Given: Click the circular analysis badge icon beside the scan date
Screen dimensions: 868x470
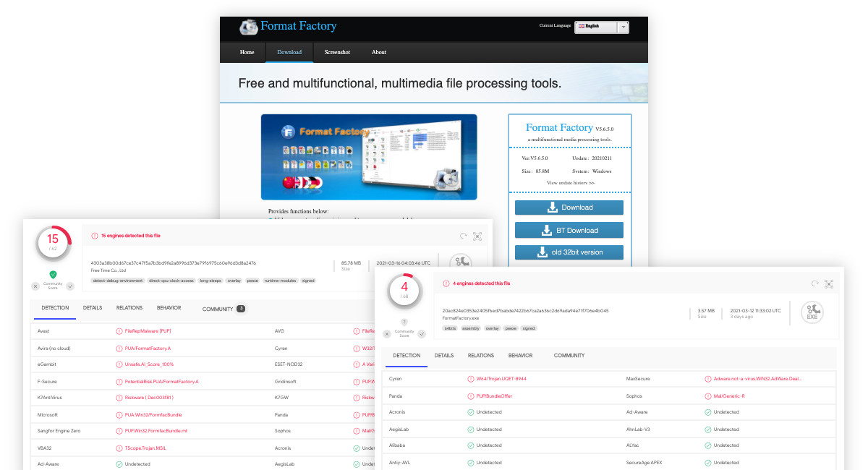Looking at the screenshot, I should coord(460,262).
